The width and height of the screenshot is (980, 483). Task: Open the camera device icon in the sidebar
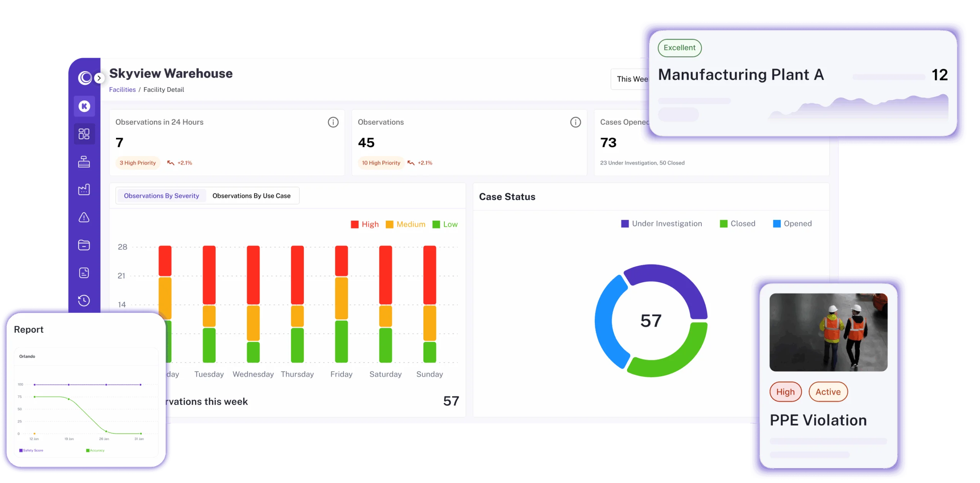pyautogui.click(x=84, y=161)
